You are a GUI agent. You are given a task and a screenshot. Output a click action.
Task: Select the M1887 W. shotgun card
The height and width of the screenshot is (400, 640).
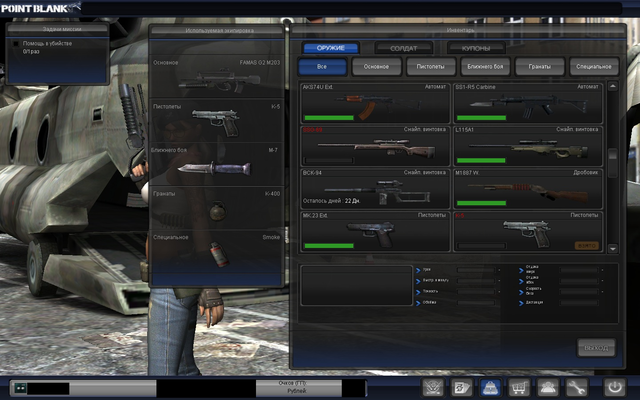[x=527, y=186]
